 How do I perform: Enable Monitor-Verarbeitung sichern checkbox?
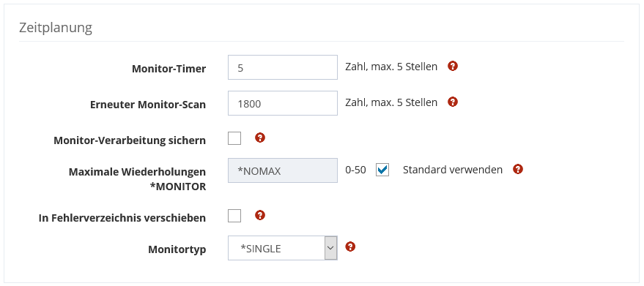[x=234, y=138]
